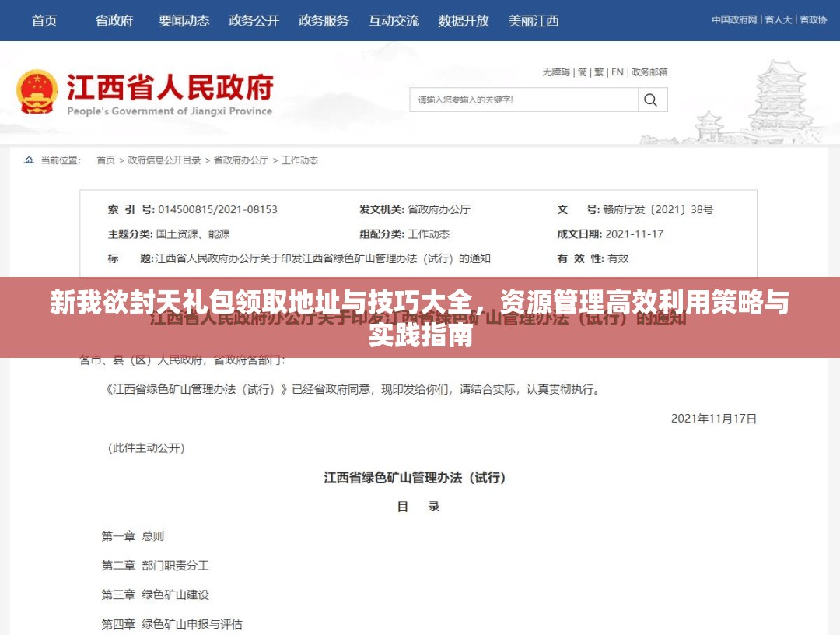Click the 无障碍 accessibility link
840x635 pixels.
[x=556, y=72]
